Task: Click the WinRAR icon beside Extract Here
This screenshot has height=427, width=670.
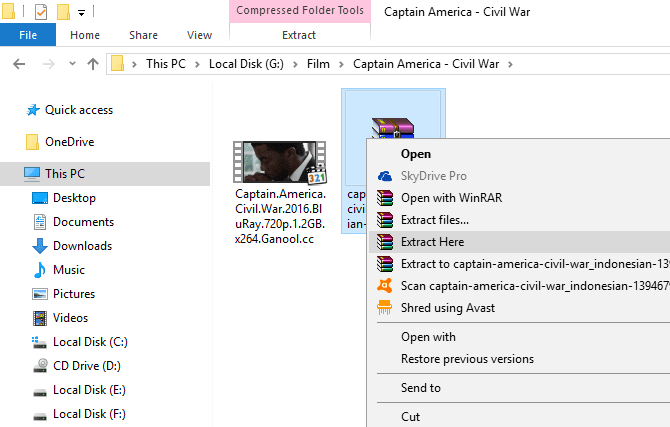Action: 385,242
